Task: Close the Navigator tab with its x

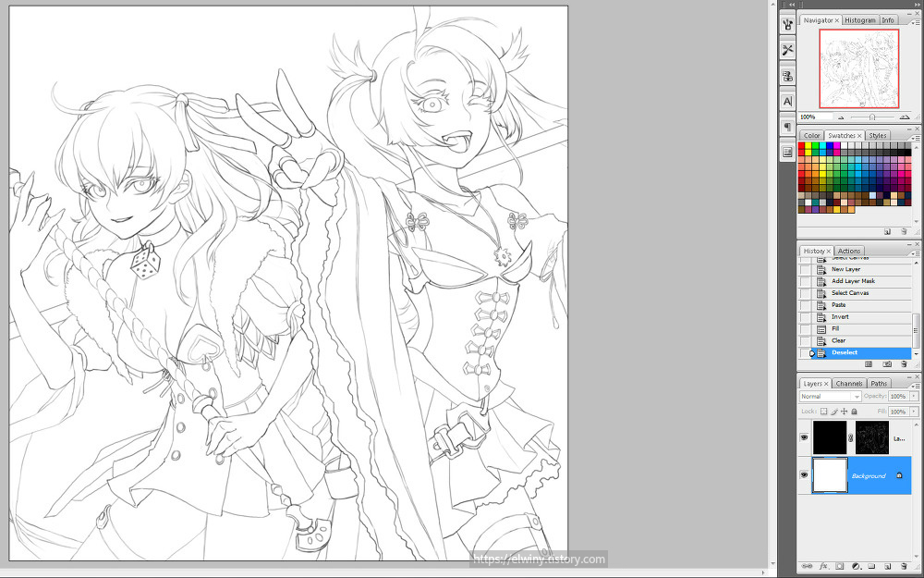Action: coord(837,20)
